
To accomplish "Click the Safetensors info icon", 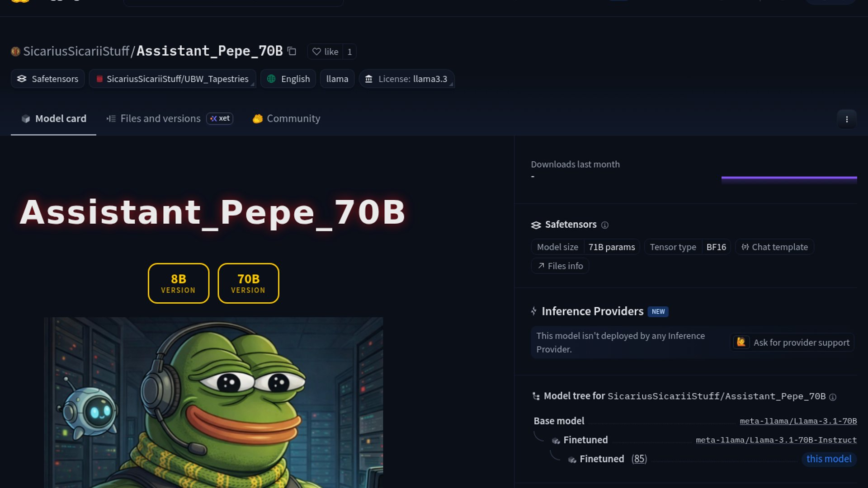I will tap(605, 225).
